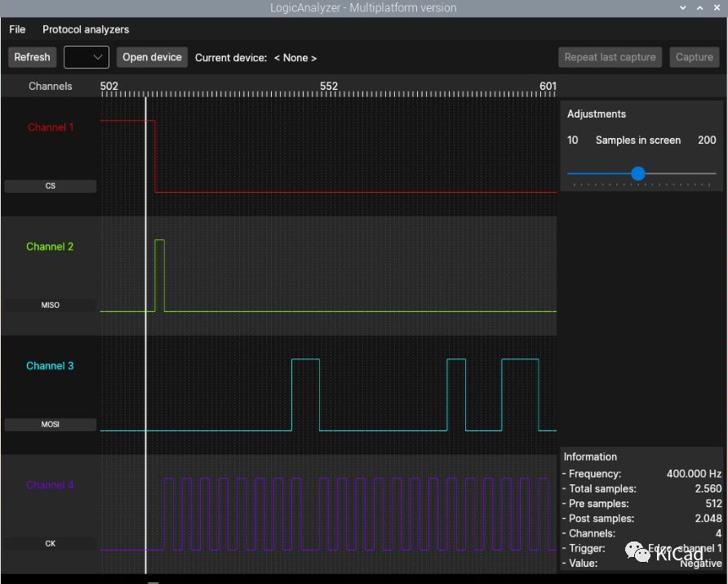This screenshot has width=728, height=584.
Task: Select the red Channel 1 label
Action: tap(51, 127)
